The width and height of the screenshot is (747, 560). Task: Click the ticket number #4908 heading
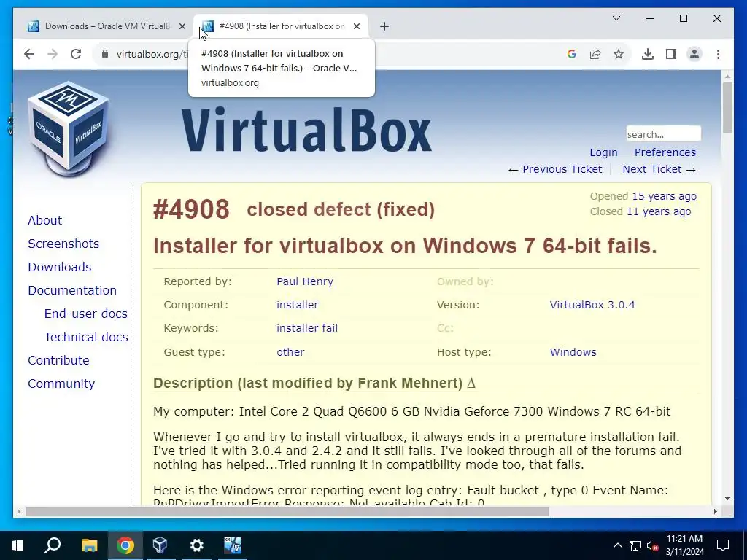(x=191, y=209)
